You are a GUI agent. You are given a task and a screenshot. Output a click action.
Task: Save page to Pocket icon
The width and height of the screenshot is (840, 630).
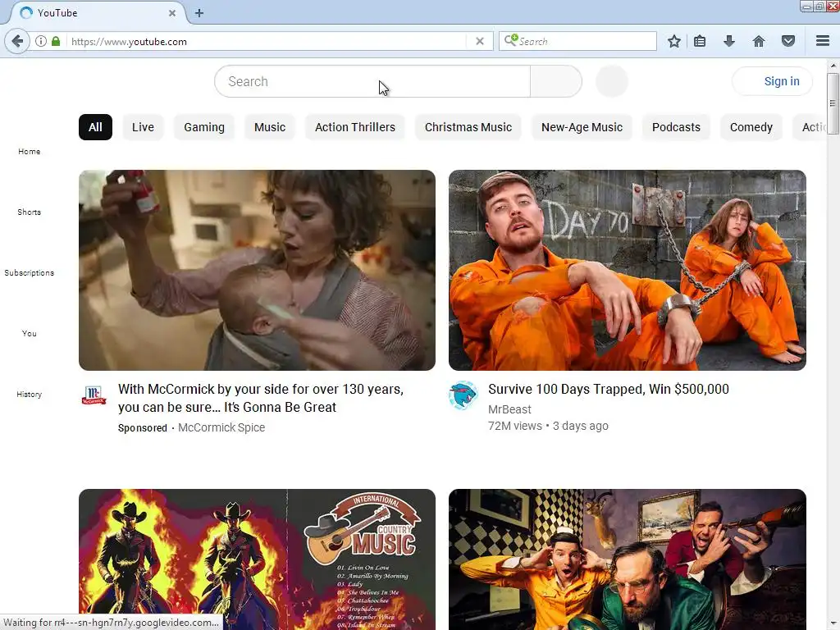(x=788, y=41)
